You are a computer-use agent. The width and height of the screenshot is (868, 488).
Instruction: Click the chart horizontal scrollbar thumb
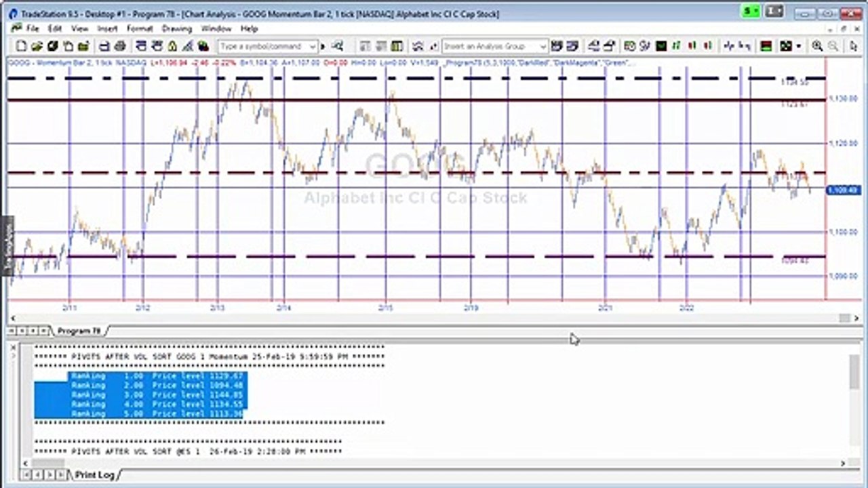[844, 319]
